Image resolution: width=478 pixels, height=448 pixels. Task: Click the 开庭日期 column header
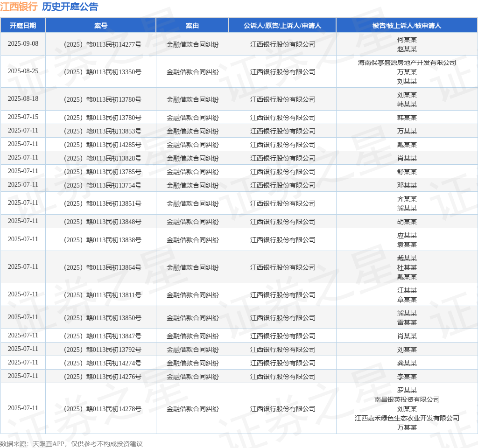pyautogui.click(x=23, y=26)
